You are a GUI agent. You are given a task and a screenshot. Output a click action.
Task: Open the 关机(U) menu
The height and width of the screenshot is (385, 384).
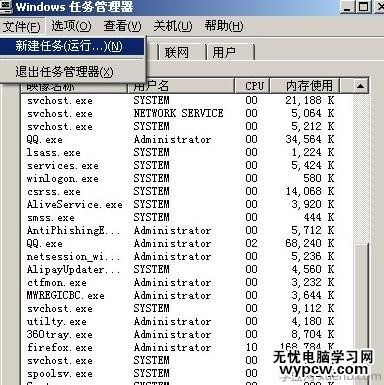tap(173, 26)
